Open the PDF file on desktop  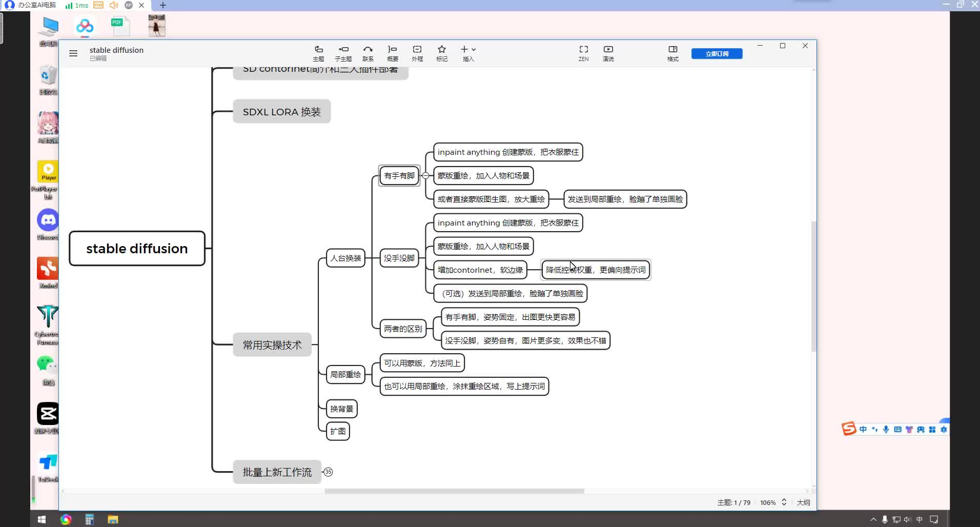click(120, 26)
